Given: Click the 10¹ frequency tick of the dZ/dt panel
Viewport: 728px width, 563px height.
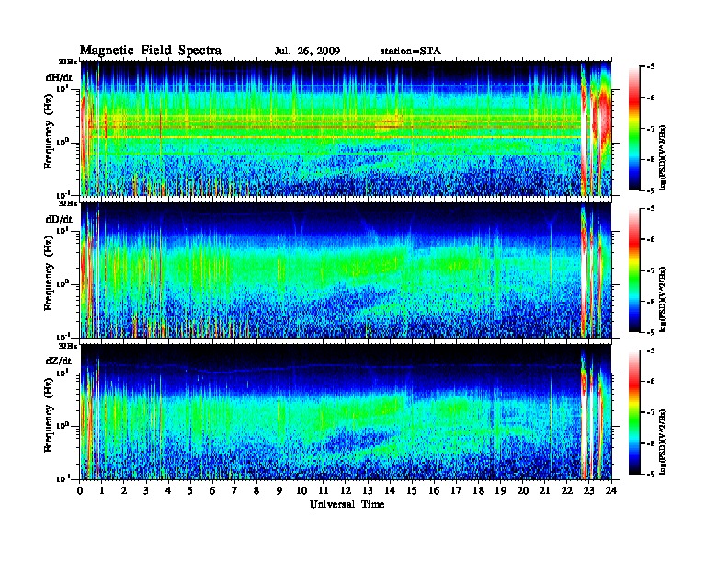Looking at the screenshot, I should tap(63, 373).
